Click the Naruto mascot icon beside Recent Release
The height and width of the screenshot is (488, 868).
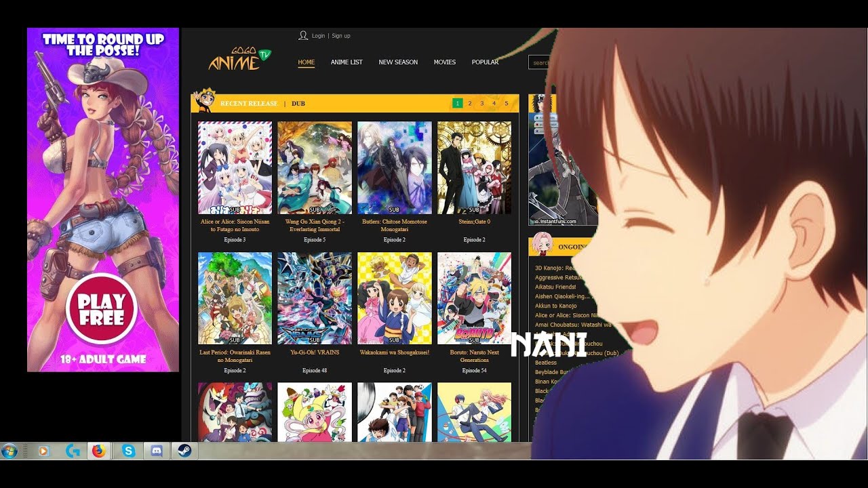(205, 100)
